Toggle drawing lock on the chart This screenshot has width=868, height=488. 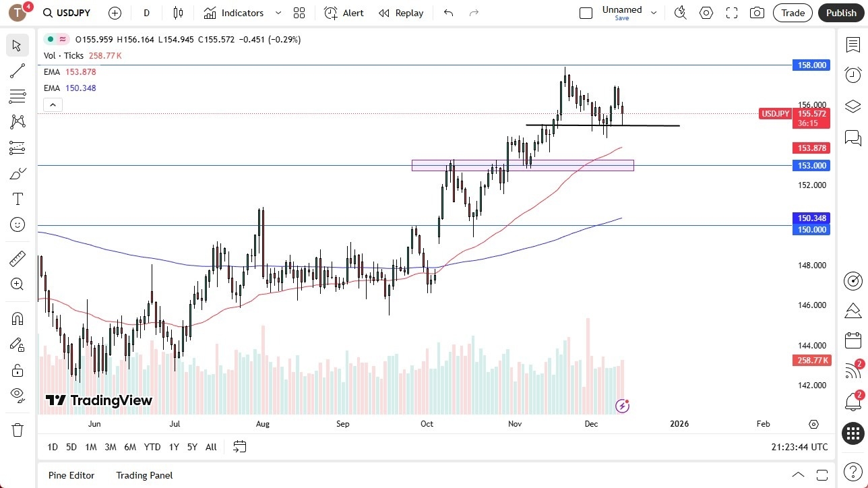[17, 370]
